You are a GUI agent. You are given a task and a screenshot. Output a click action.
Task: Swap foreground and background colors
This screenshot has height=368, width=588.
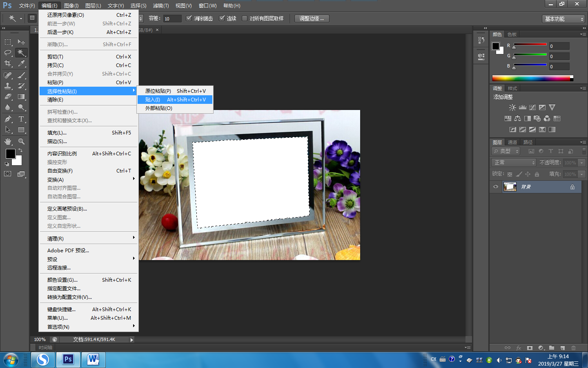(20, 150)
